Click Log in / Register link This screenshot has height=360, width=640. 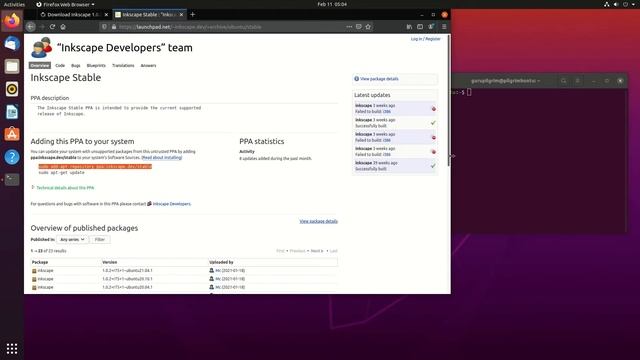(425, 39)
